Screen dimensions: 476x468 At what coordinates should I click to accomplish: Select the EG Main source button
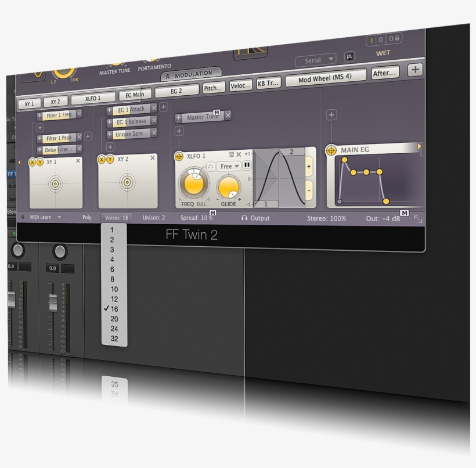point(135,95)
